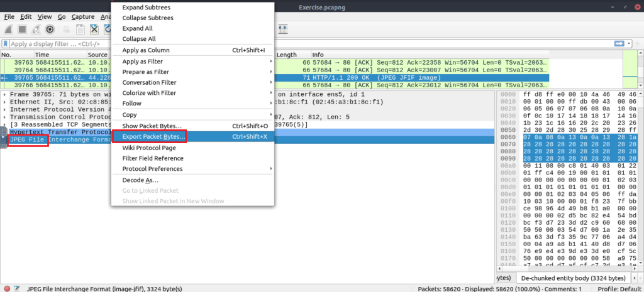Screen dimensions: 644x292
Task: Click the expert information red circle icon
Action: [x=6, y=288]
